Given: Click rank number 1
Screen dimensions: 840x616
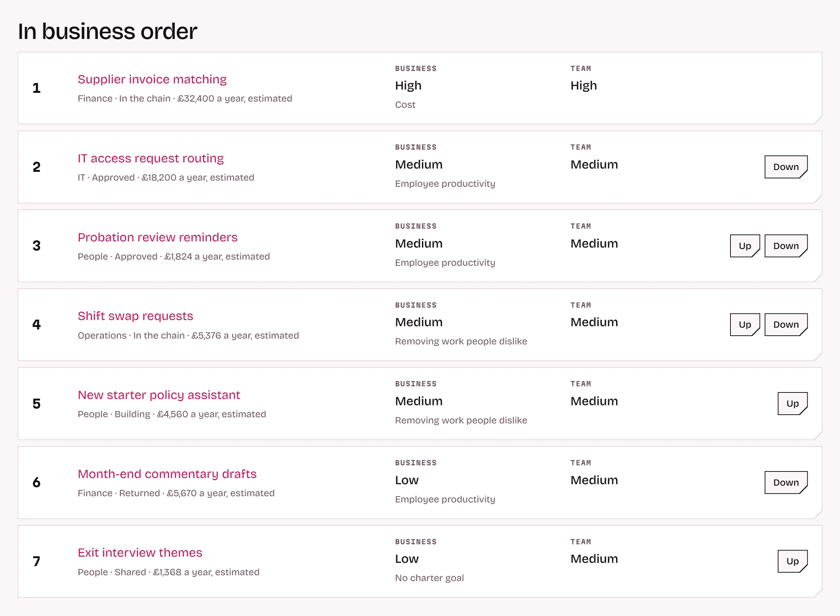Looking at the screenshot, I should click(x=36, y=88).
